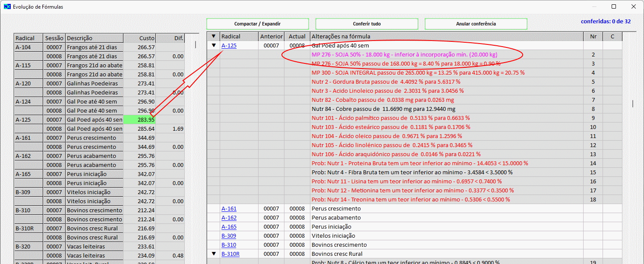This screenshot has width=644, height=264.
Task: Click the Alterações na fórmula column header
Action: (x=446, y=36)
